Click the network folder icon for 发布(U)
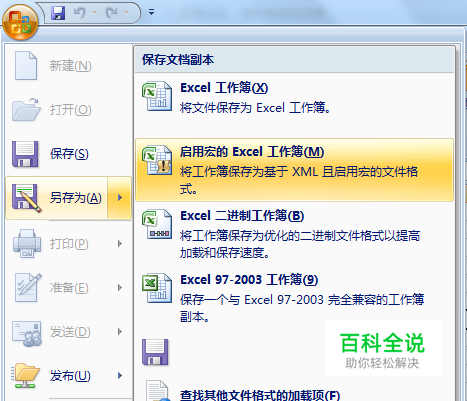The width and height of the screenshot is (467, 401). [25, 376]
